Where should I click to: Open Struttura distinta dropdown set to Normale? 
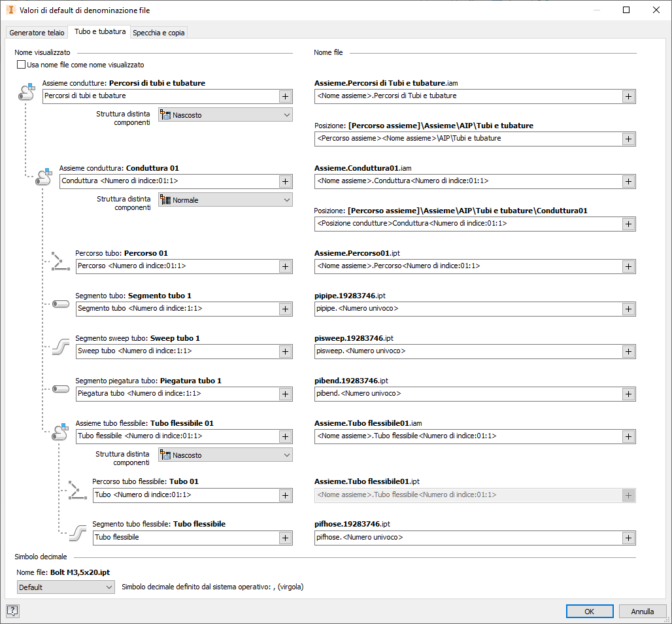pos(226,200)
